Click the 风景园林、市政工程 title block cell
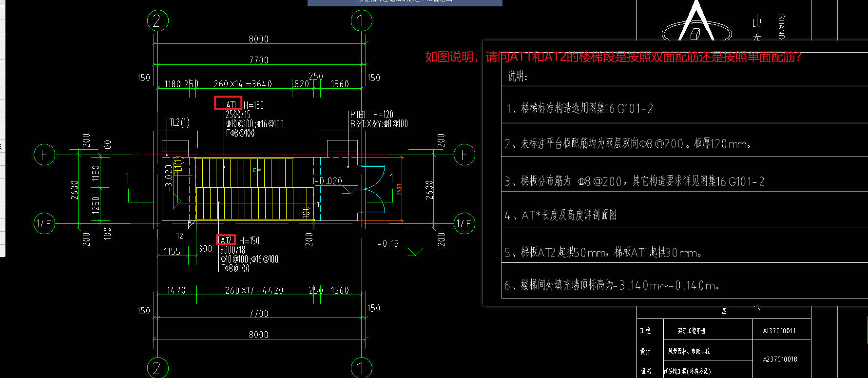Viewport: 868px width, 378px height. (689, 351)
